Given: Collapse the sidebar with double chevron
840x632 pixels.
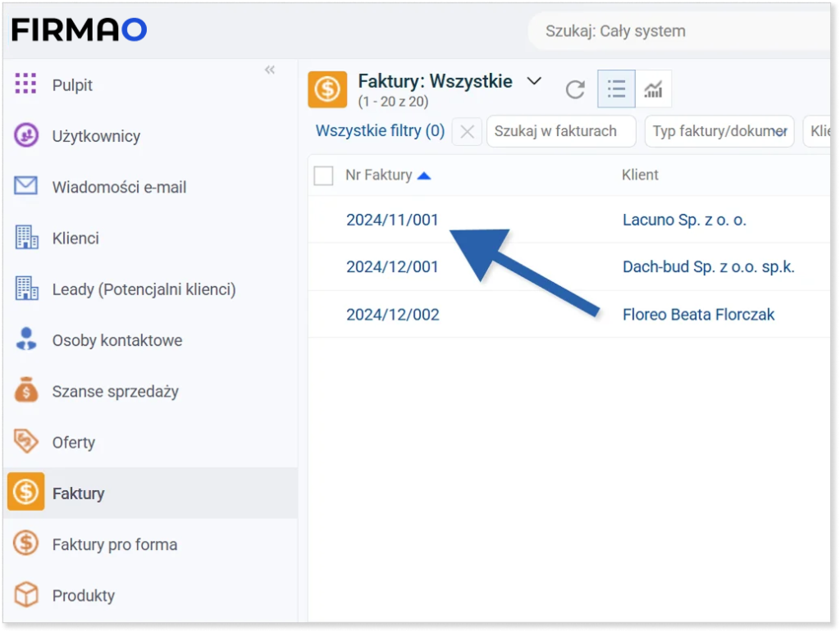Looking at the screenshot, I should (270, 70).
